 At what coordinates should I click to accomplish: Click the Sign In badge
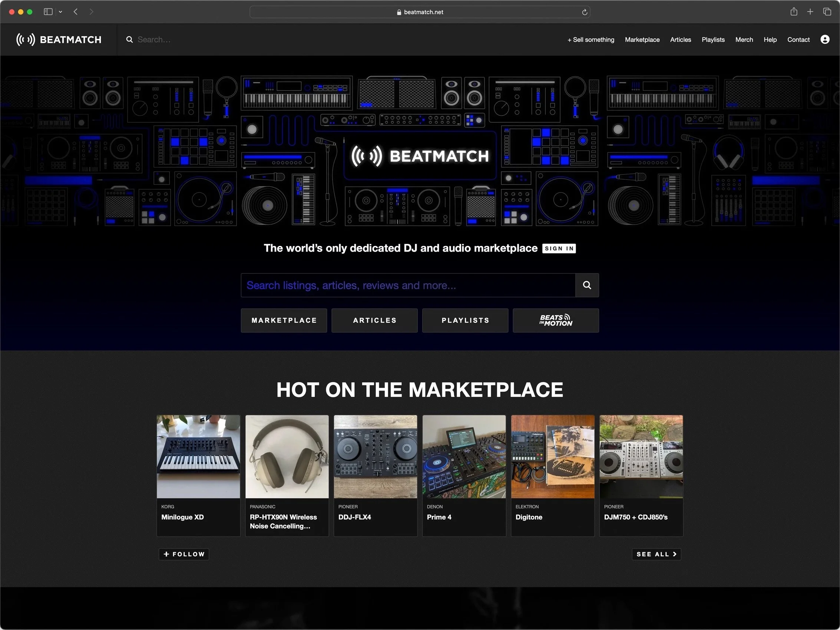[559, 248]
